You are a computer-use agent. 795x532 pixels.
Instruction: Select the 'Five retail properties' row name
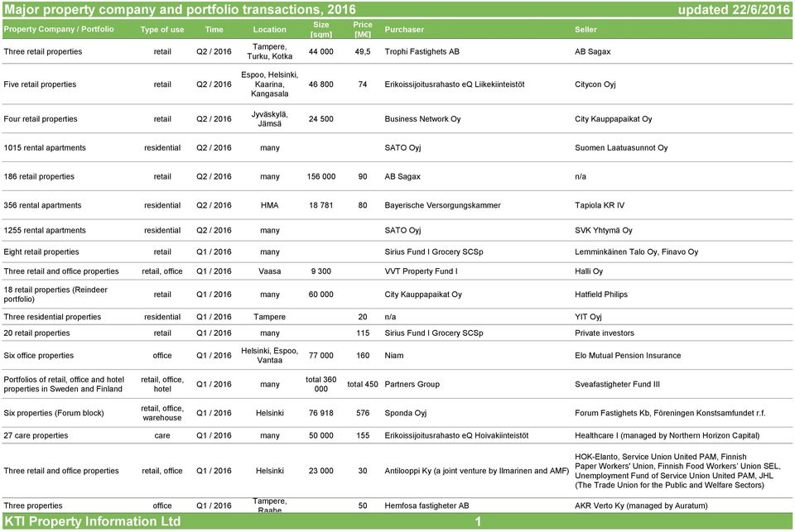[40, 84]
